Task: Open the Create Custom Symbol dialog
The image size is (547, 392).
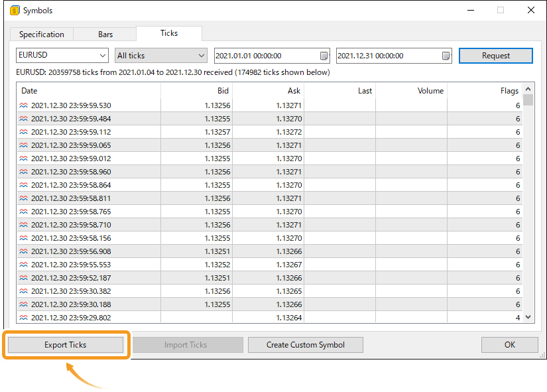Action: (305, 344)
